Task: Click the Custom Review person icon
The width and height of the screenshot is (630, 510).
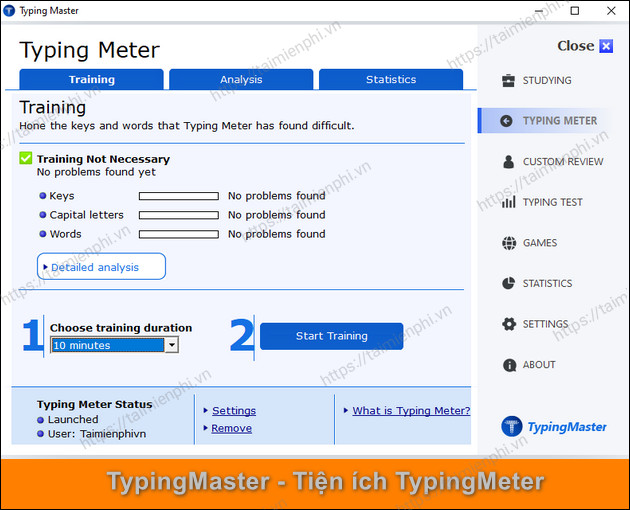Action: pyautogui.click(x=508, y=162)
